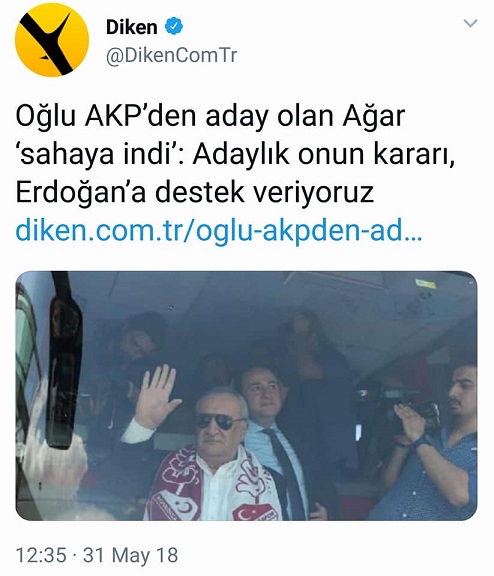This screenshot has width=494, height=576.
Task: Select the headline line 'Oğlu AKP'den aday olan Ağar'
Action: click(210, 116)
